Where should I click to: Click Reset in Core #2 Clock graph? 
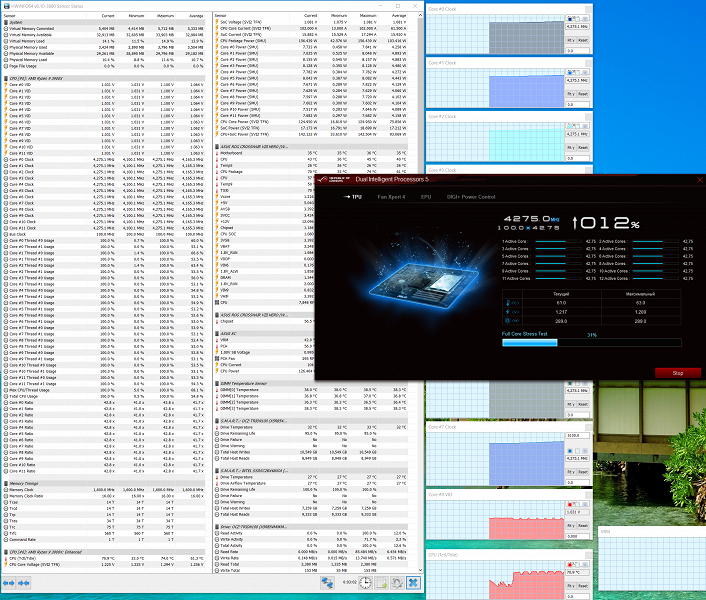pyautogui.click(x=583, y=148)
